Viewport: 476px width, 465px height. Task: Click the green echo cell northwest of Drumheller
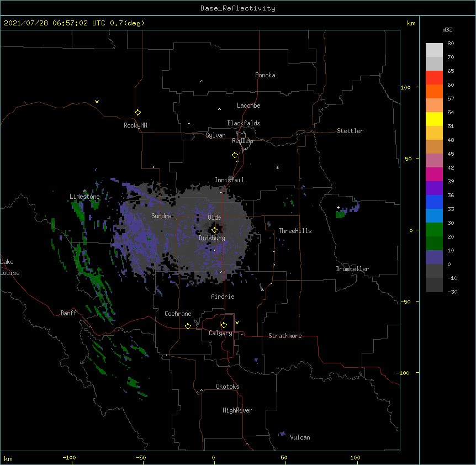(340, 215)
